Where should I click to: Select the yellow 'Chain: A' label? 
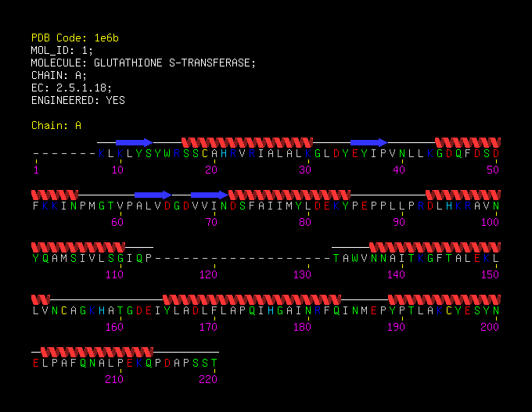click(56, 125)
